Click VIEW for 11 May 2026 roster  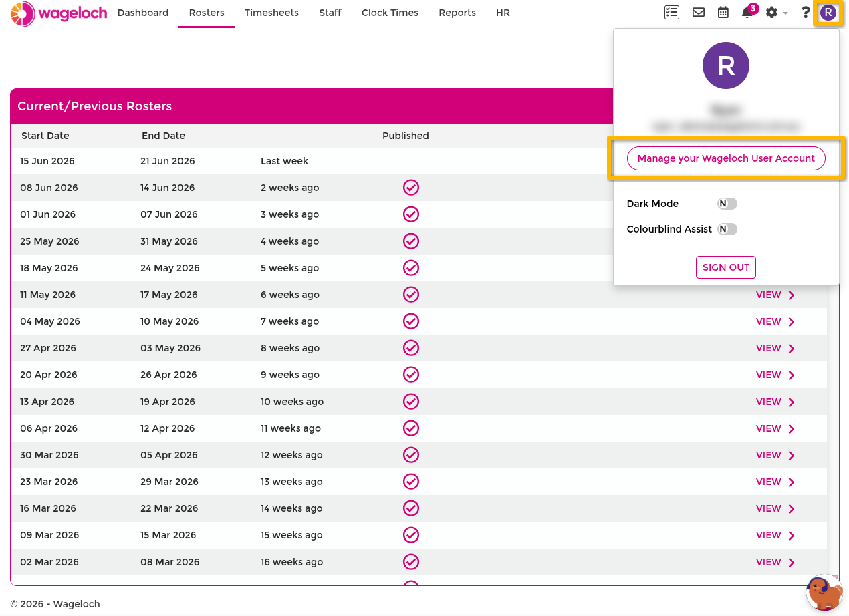pyautogui.click(x=768, y=295)
